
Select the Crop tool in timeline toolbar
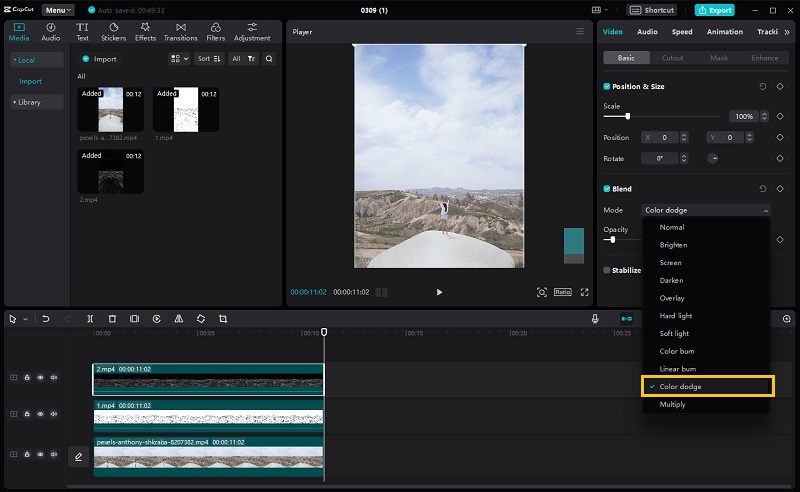[x=223, y=319]
